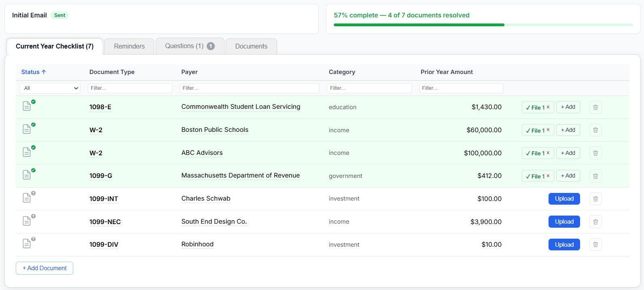Switch to Current Year Checklist tab

[55, 47]
